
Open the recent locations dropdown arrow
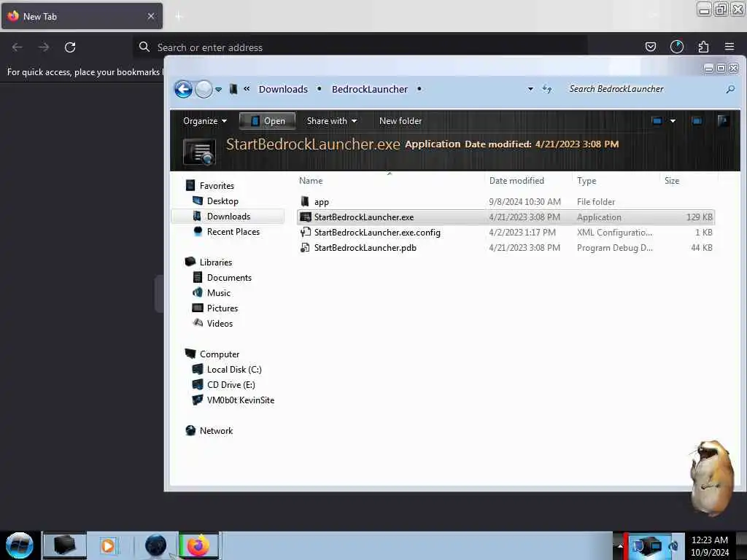click(x=219, y=90)
